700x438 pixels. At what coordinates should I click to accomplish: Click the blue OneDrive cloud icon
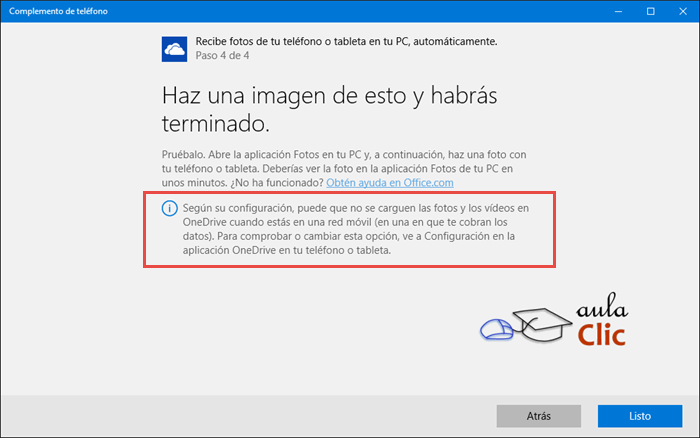[x=175, y=48]
